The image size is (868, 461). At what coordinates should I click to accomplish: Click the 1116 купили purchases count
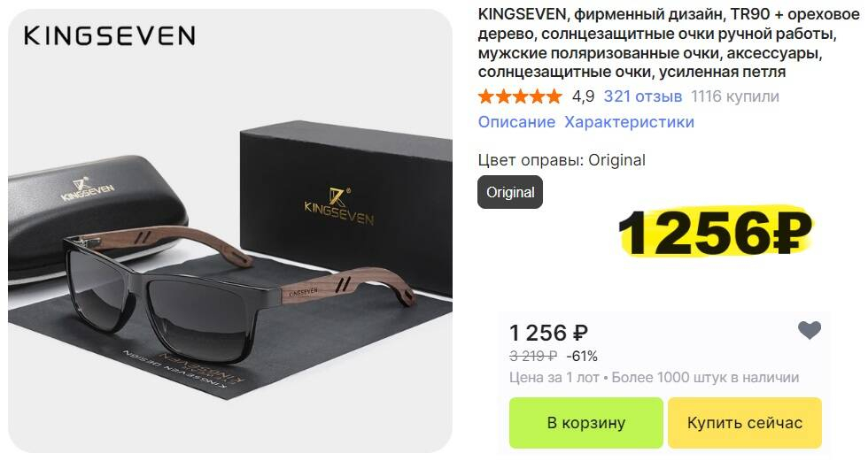click(735, 96)
